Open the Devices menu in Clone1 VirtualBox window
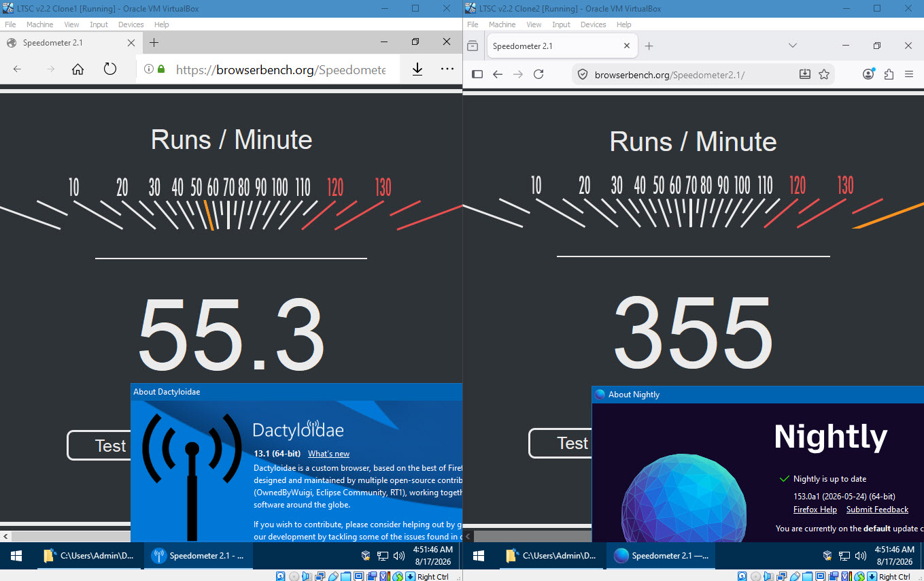Viewport: 924px width, 581px height. click(131, 24)
